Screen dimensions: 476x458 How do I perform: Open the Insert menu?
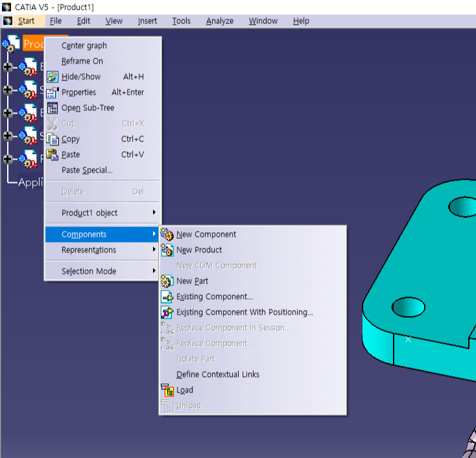[x=147, y=21]
